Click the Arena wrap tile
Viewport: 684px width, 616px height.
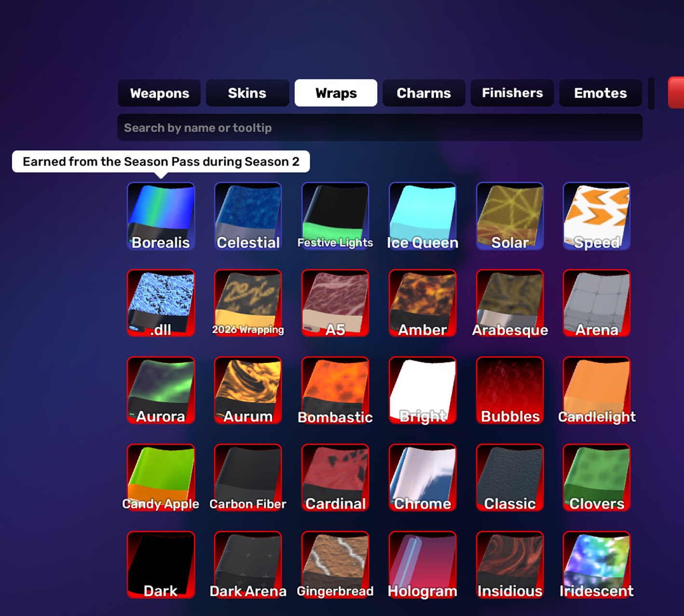point(597,303)
